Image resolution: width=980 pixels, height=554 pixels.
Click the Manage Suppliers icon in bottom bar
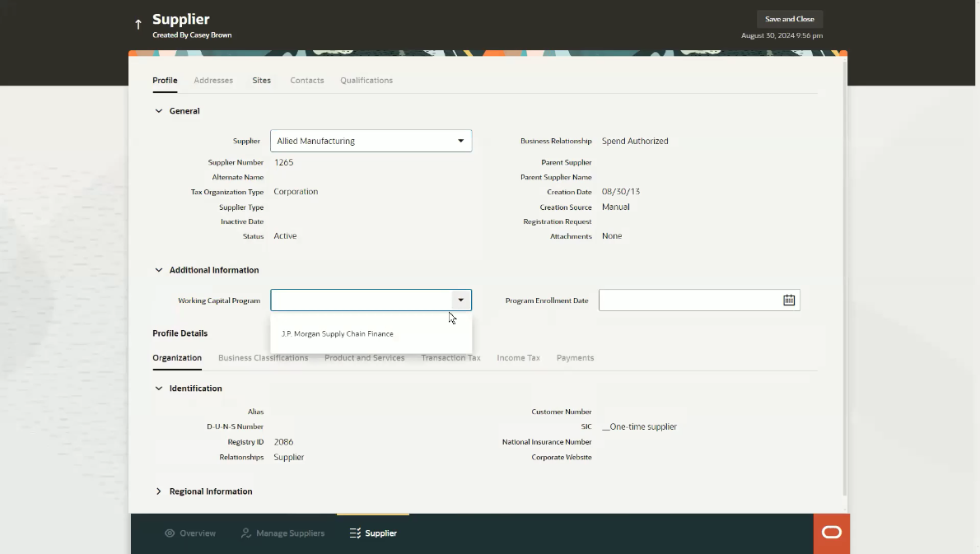pos(245,533)
